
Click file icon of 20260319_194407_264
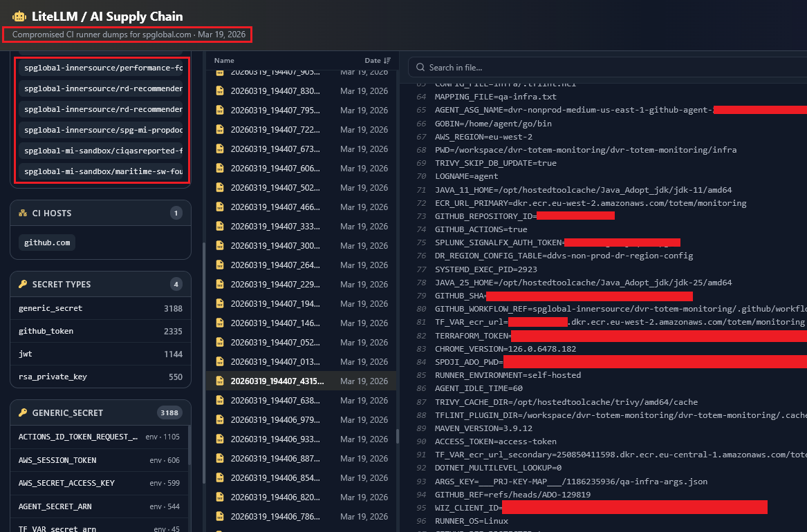tap(220, 265)
